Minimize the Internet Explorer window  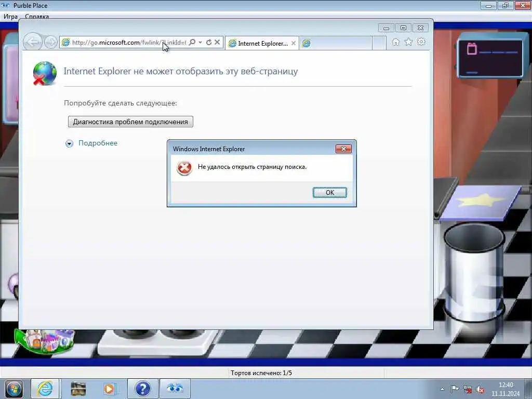386,28
